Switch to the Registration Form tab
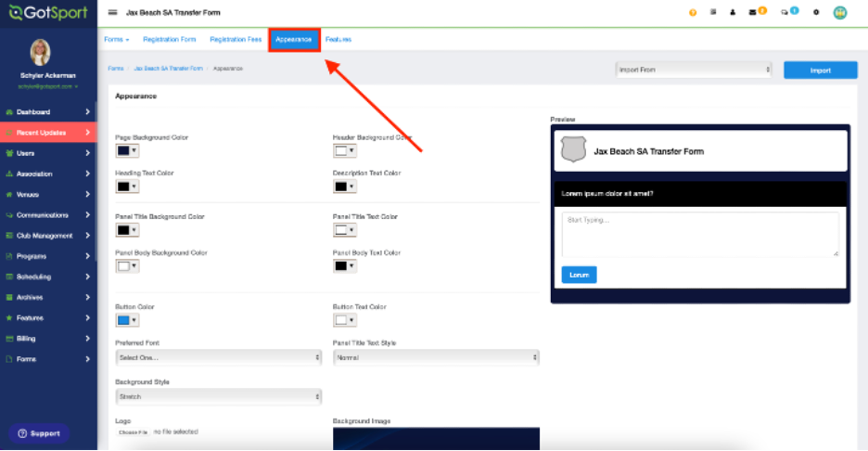 [170, 39]
